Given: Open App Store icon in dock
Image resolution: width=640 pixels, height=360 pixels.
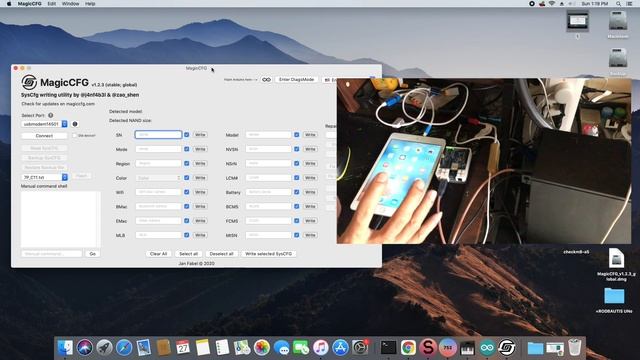Looking at the screenshot, I should [x=340, y=348].
